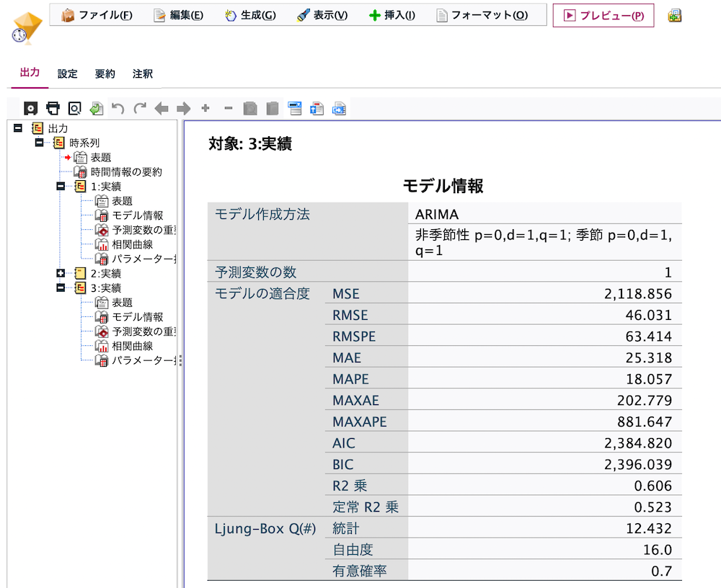721x588 pixels.
Task: Expand the 2:実績 node in the outline
Action: tap(60, 273)
